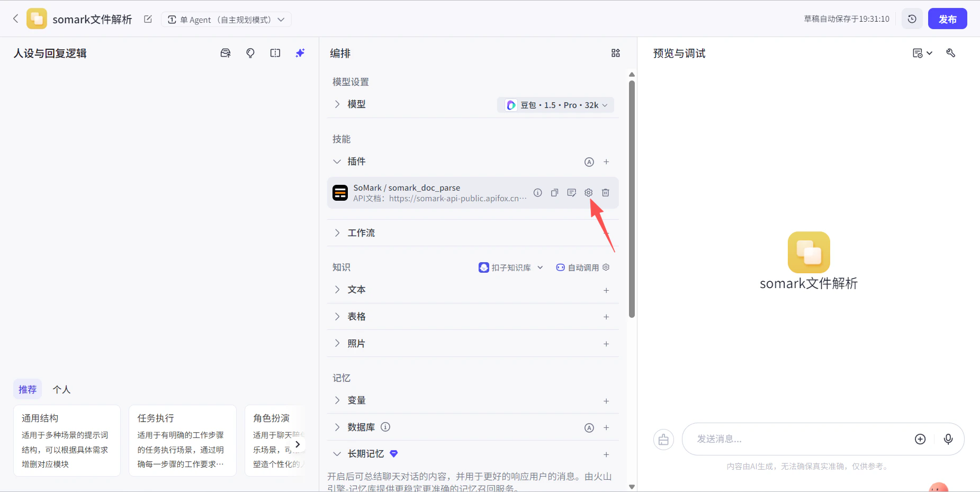Image resolution: width=980 pixels, height=492 pixels.
Task: Collapse the 插件 section
Action: 337,162
